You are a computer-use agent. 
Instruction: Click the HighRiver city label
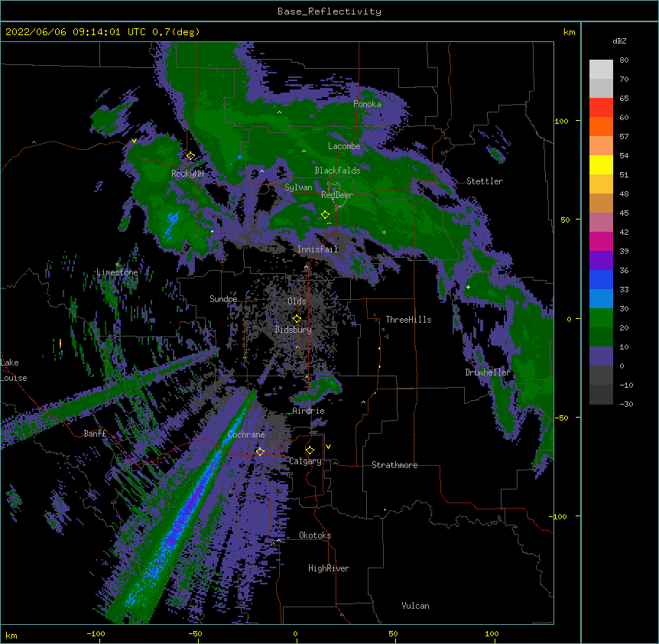click(x=329, y=568)
